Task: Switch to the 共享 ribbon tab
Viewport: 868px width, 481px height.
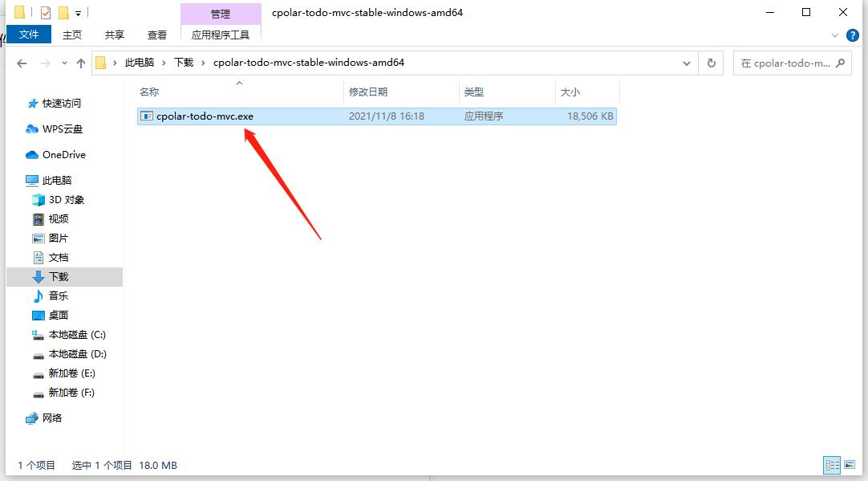Action: point(115,35)
